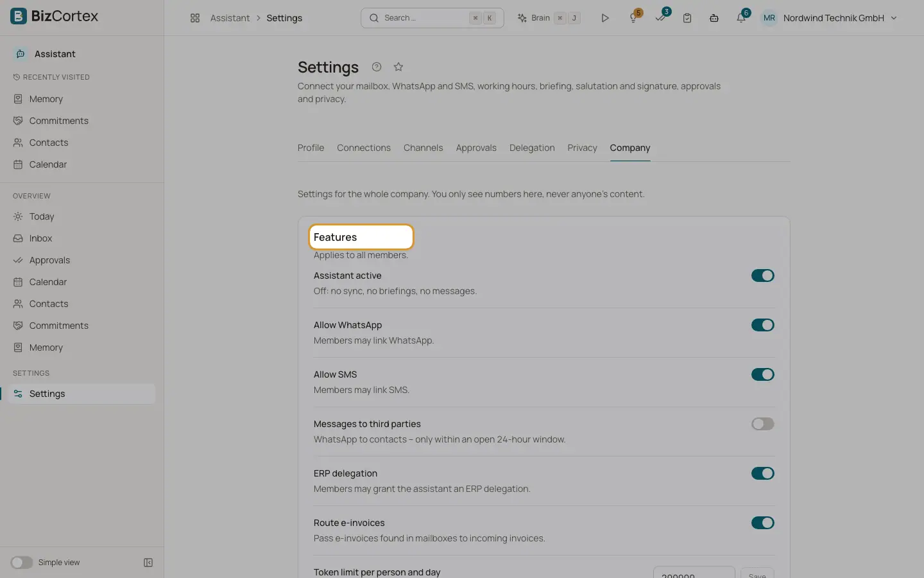Click the BizCortex logo
Viewport: 924px width, 578px height.
(x=55, y=16)
